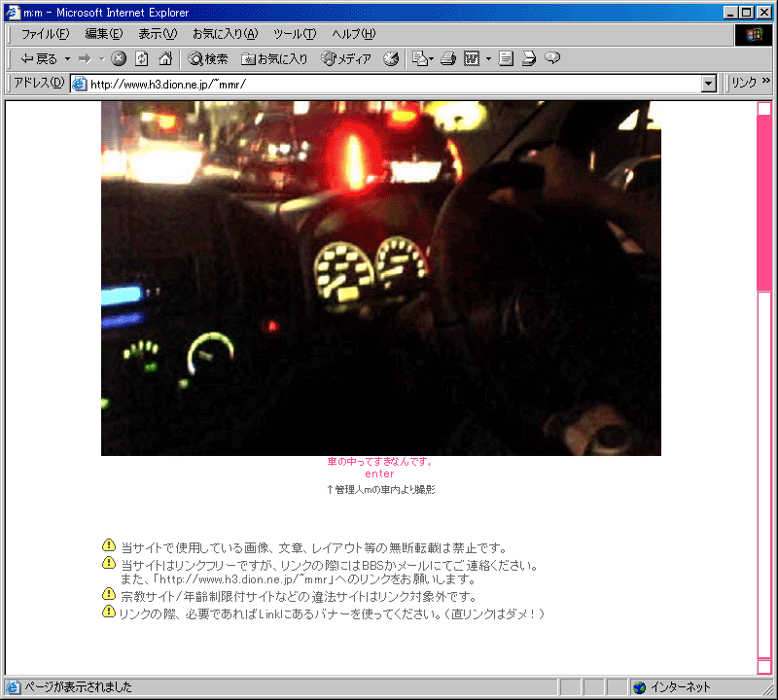Click the ↑管理人mの車内より撮影 caption
Image resolution: width=778 pixels, height=700 pixels.
click(380, 490)
